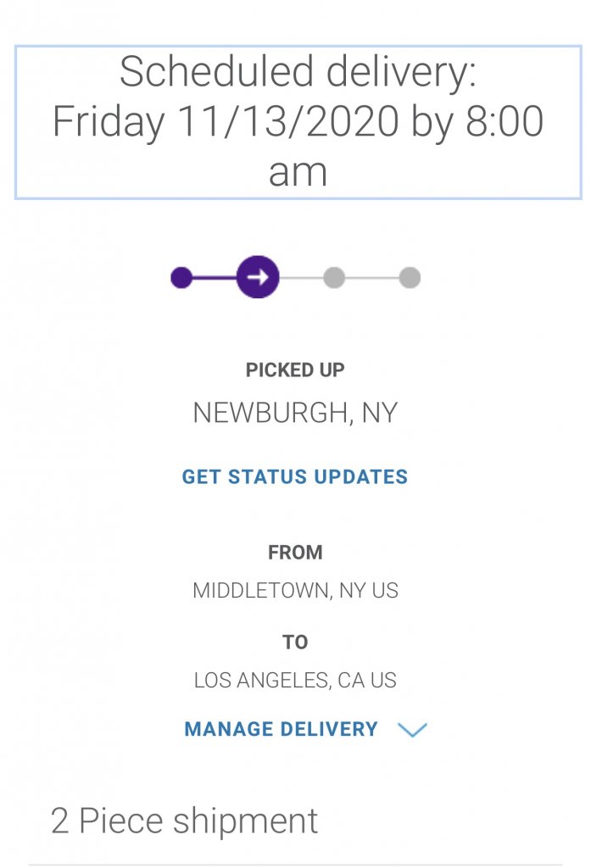The height and width of the screenshot is (868, 591).
Task: Click the FROM label
Action: coord(295,553)
